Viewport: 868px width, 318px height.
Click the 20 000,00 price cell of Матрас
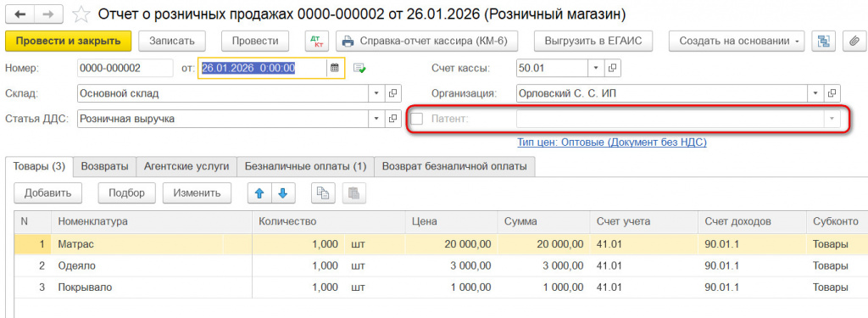tap(451, 243)
